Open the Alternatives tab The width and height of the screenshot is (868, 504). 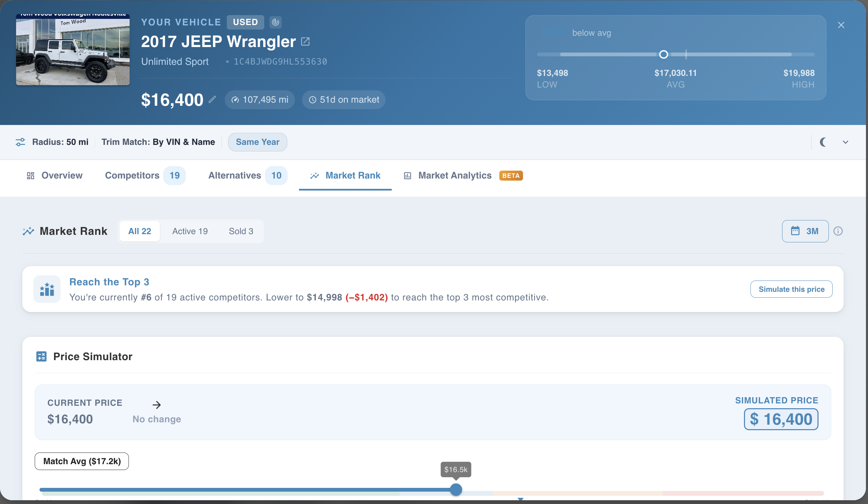(x=247, y=175)
